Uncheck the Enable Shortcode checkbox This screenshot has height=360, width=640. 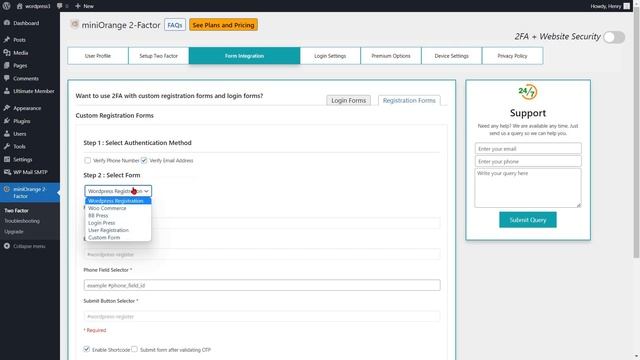(87, 349)
